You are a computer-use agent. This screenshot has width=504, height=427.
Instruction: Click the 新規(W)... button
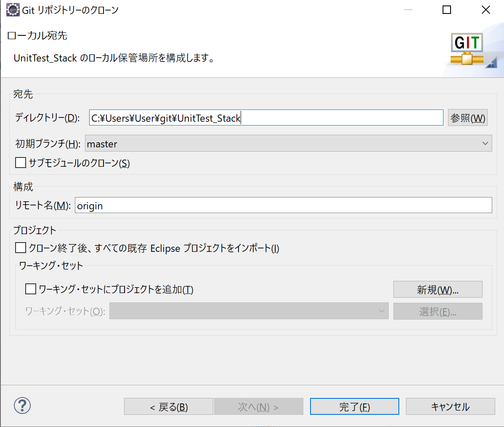pos(438,290)
